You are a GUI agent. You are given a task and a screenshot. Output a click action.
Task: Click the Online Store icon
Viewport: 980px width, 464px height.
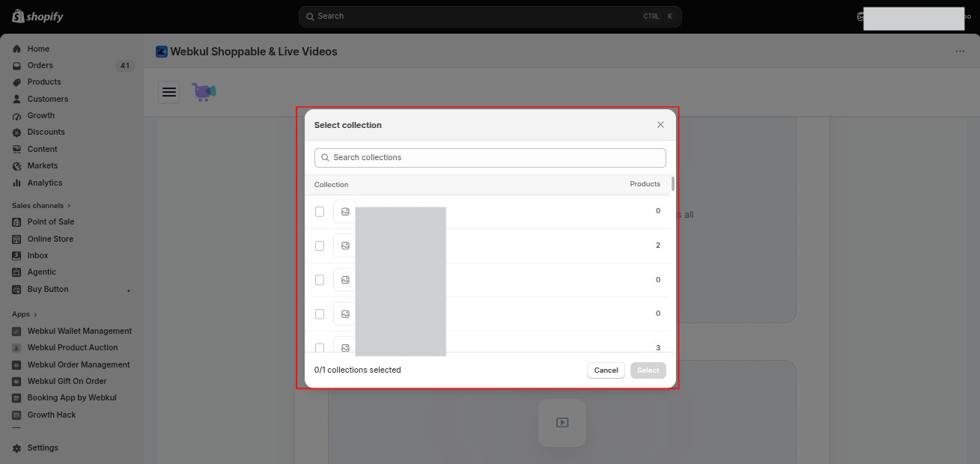tap(17, 239)
